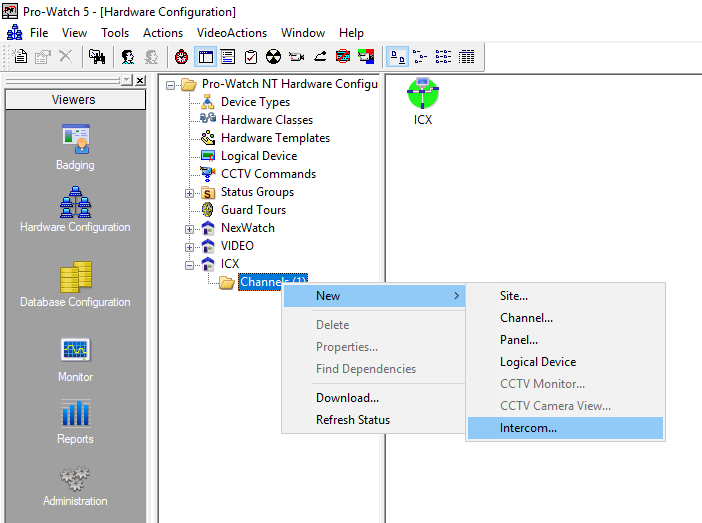Click the Monitor viewer icon
The image size is (702, 523).
75,357
